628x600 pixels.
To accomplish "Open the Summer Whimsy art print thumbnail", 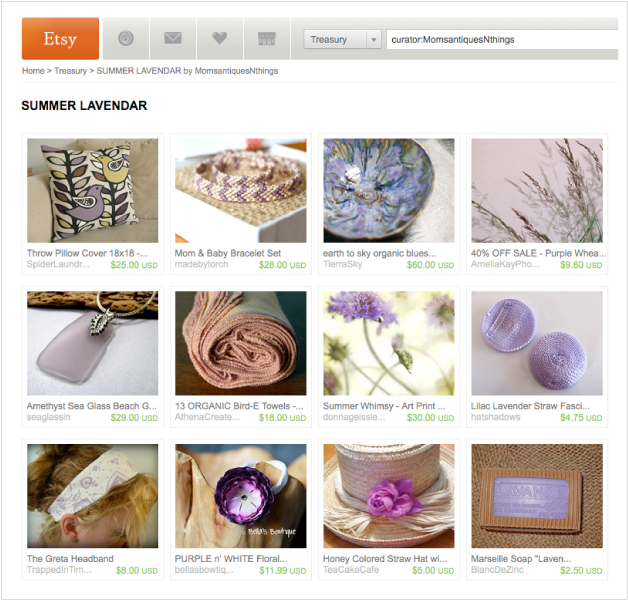I will point(389,343).
